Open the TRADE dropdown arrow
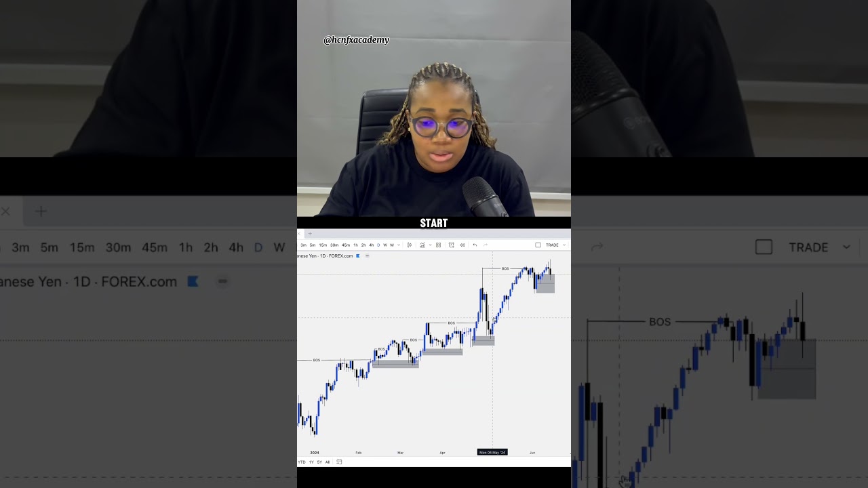868x488 pixels. point(564,245)
